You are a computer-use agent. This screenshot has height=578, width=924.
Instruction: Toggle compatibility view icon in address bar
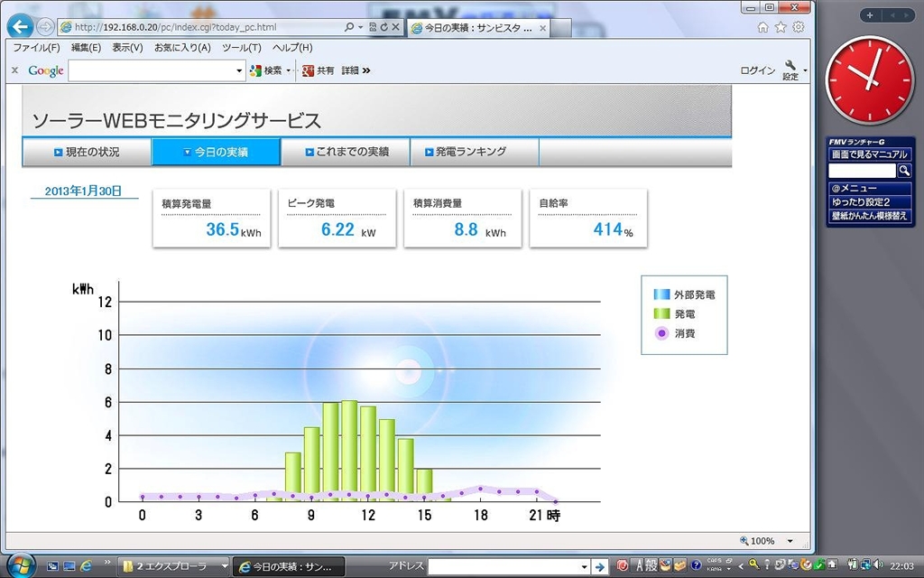pos(373,26)
